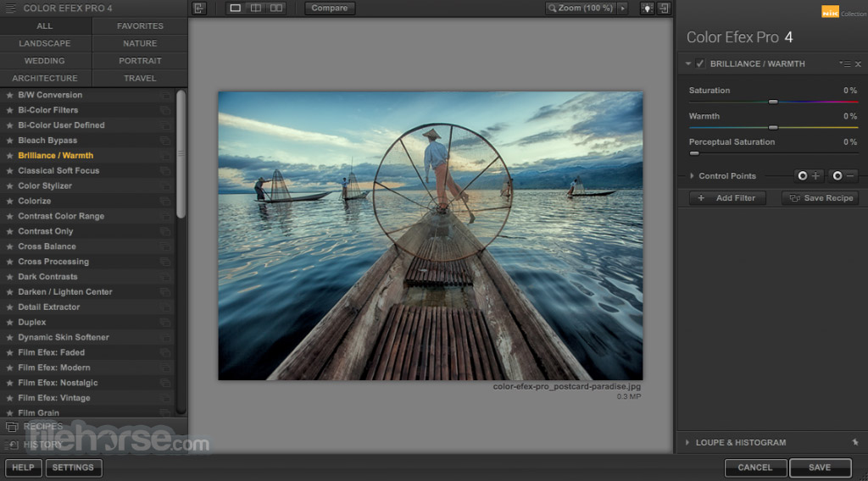Open presets icon for Darken / Lighten Center
Screen dimensions: 868x481
point(165,292)
